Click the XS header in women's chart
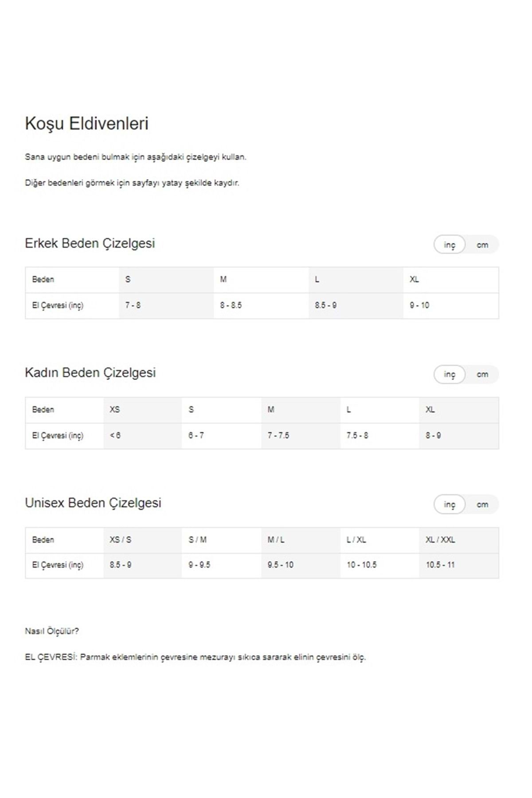Screen dimensions: 532x798 click(x=142, y=410)
